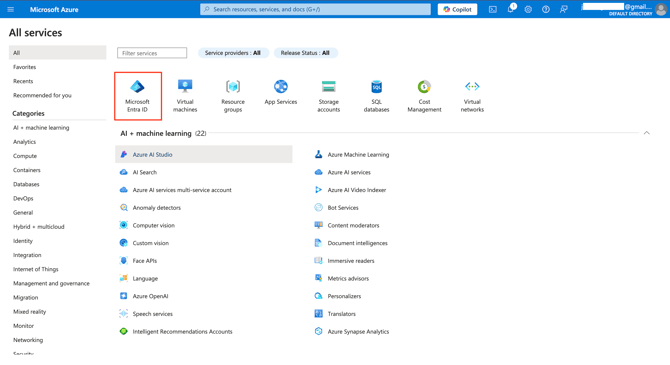Click the Computer vision icon
This screenshot has width=670, height=365.
coord(123,225)
